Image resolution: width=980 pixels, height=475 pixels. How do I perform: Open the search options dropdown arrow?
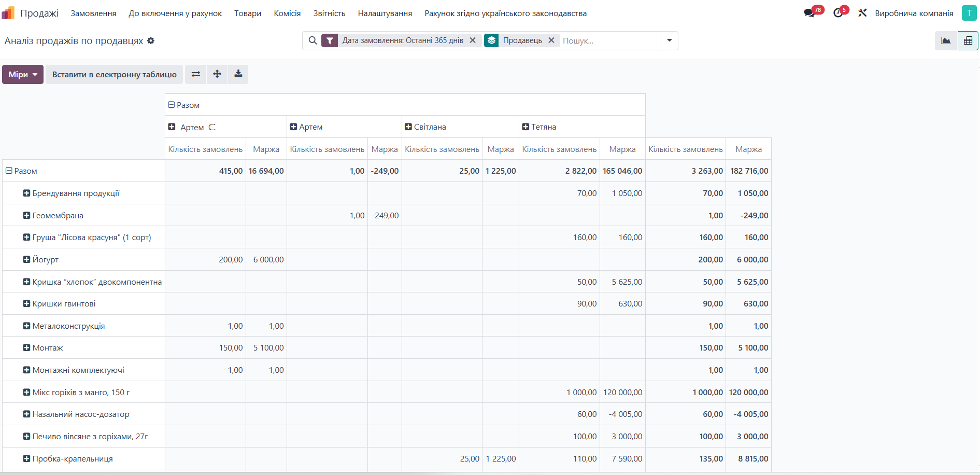pos(669,40)
